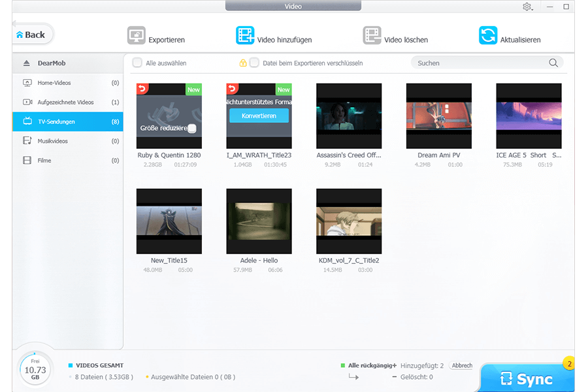Click the free space 10.73 GB gauge
The height and width of the screenshot is (392, 588).
point(35,370)
